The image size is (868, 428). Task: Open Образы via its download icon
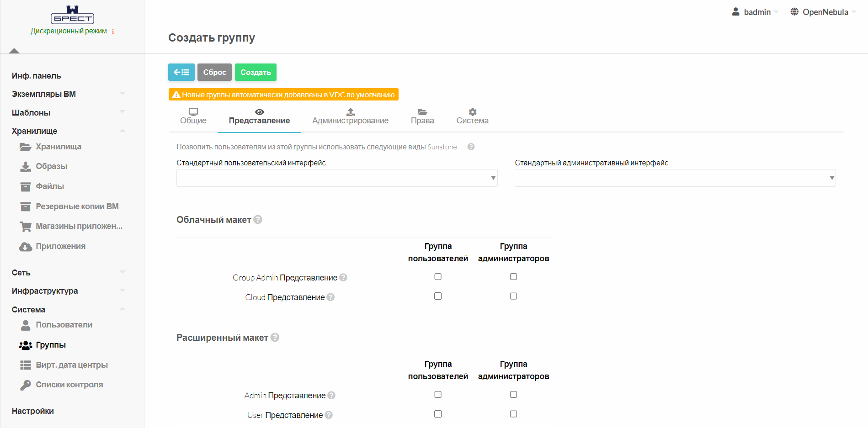pyautogui.click(x=25, y=167)
